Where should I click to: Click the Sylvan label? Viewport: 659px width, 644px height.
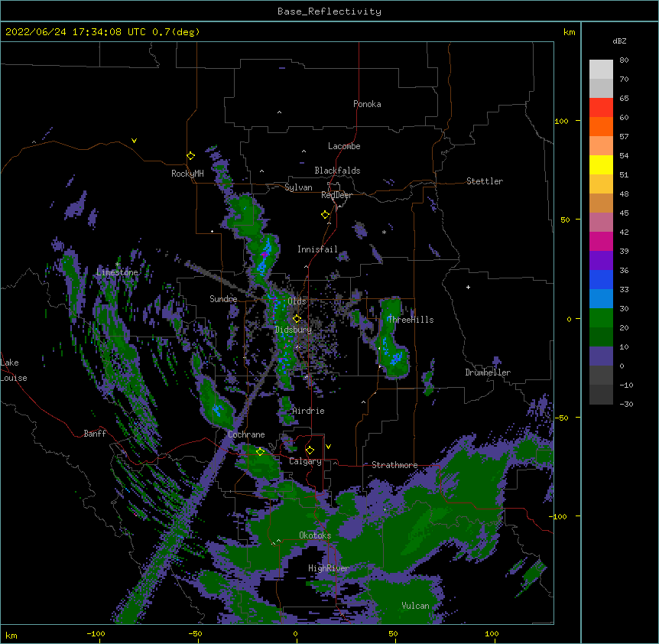[298, 187]
